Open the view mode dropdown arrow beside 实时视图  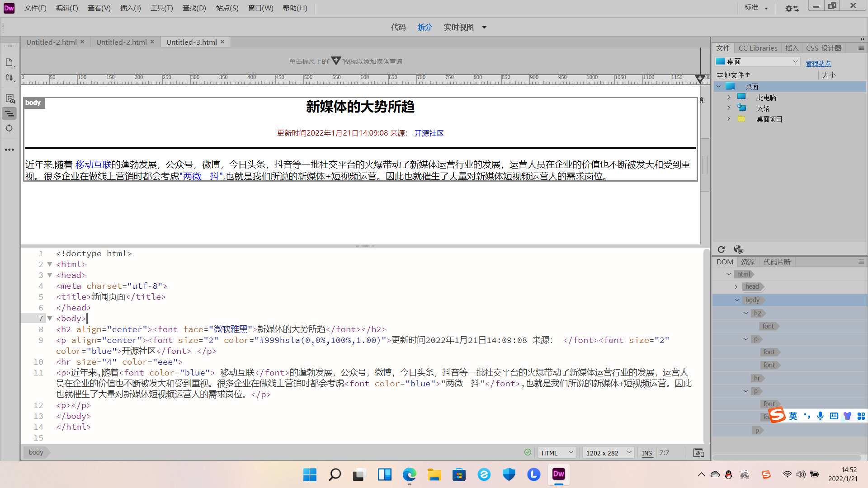[x=484, y=27]
